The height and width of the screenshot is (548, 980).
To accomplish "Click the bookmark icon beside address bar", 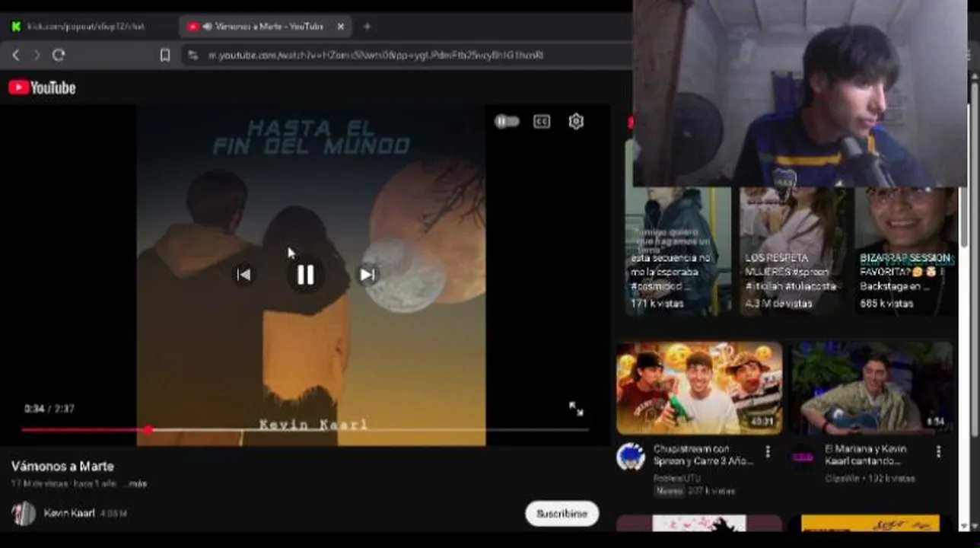I will pyautogui.click(x=165, y=55).
